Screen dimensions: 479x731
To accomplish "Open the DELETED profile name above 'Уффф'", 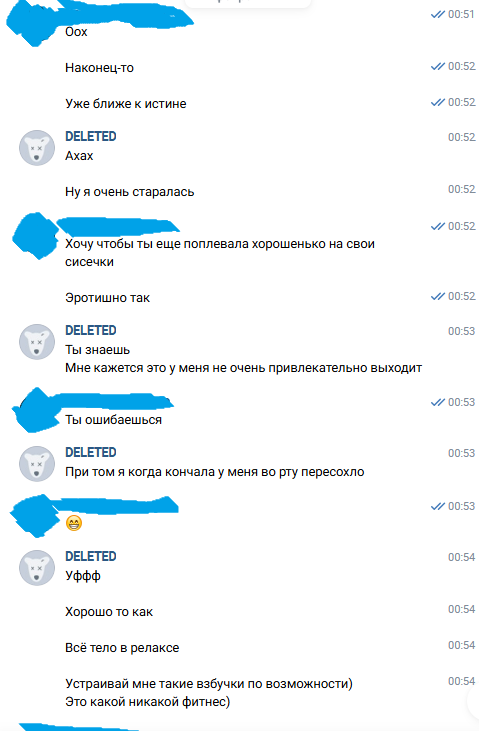I will 90,557.
